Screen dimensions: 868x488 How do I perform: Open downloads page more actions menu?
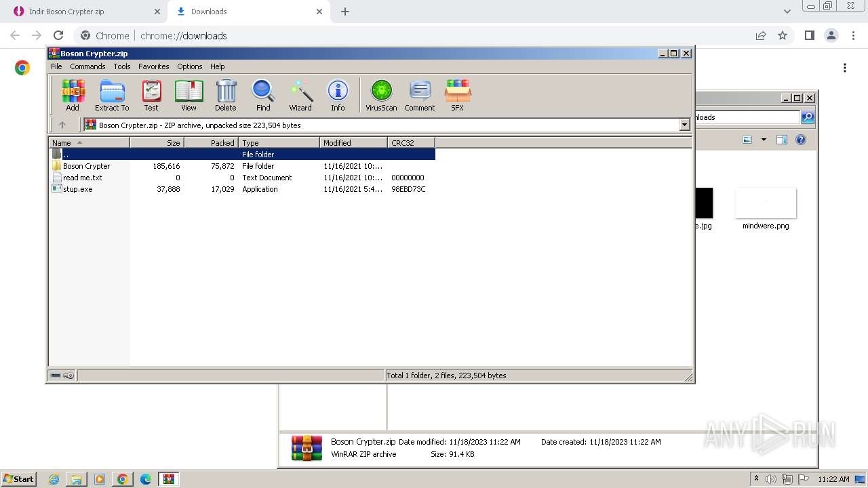point(845,68)
